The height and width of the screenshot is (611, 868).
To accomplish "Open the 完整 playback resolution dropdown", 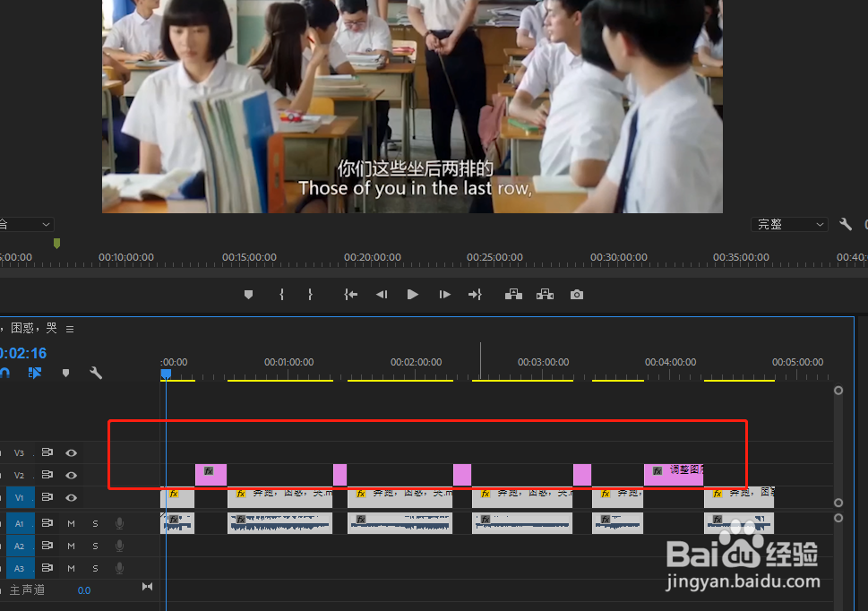I will [x=789, y=224].
